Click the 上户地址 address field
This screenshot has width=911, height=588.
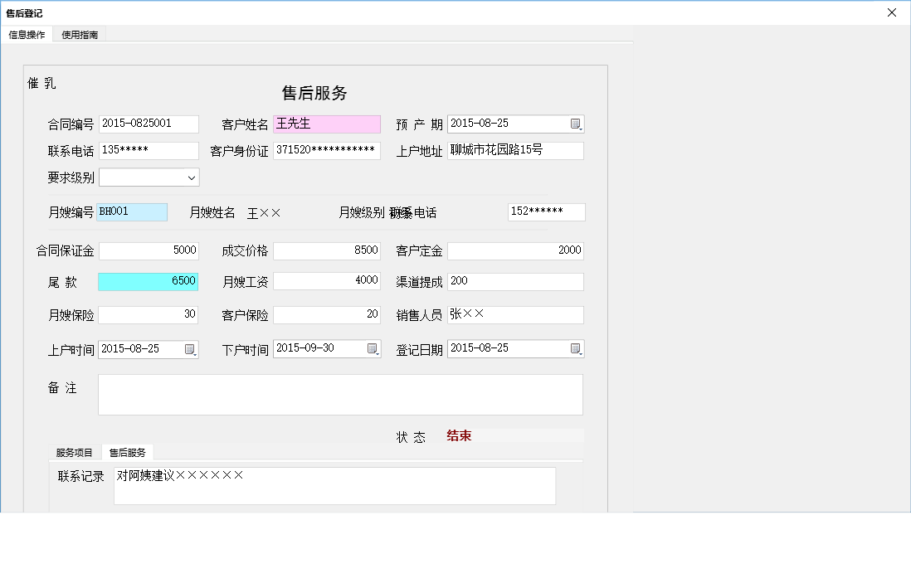click(x=514, y=150)
